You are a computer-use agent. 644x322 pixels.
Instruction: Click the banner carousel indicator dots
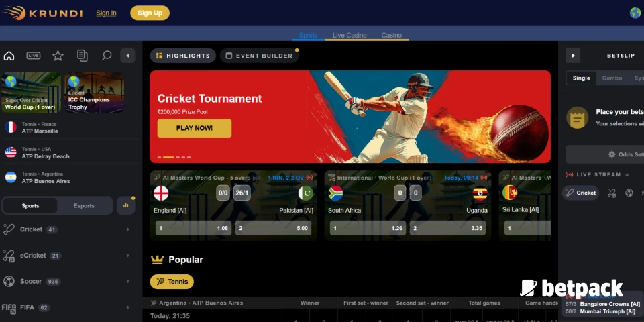172,157
